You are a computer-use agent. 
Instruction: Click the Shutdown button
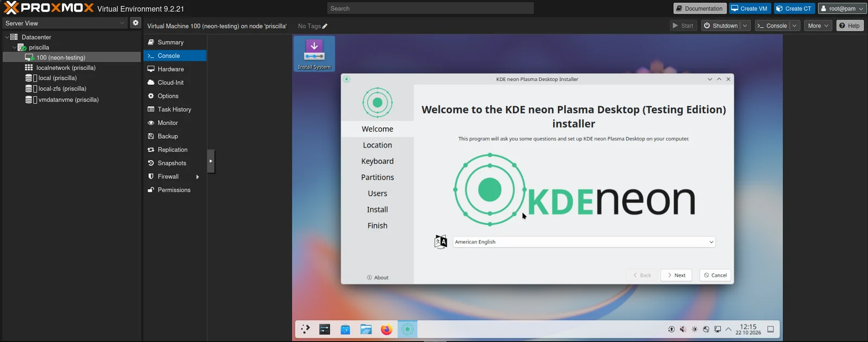coord(720,25)
